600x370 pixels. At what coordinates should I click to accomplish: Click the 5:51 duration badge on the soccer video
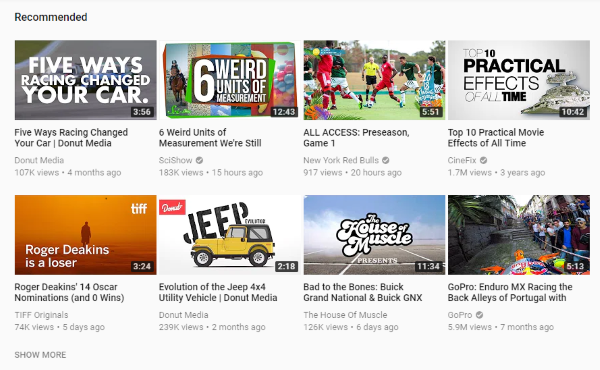click(430, 112)
